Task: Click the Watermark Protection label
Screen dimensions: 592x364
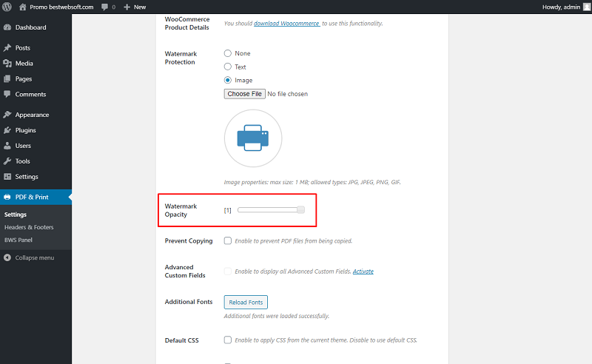Action: (181, 58)
